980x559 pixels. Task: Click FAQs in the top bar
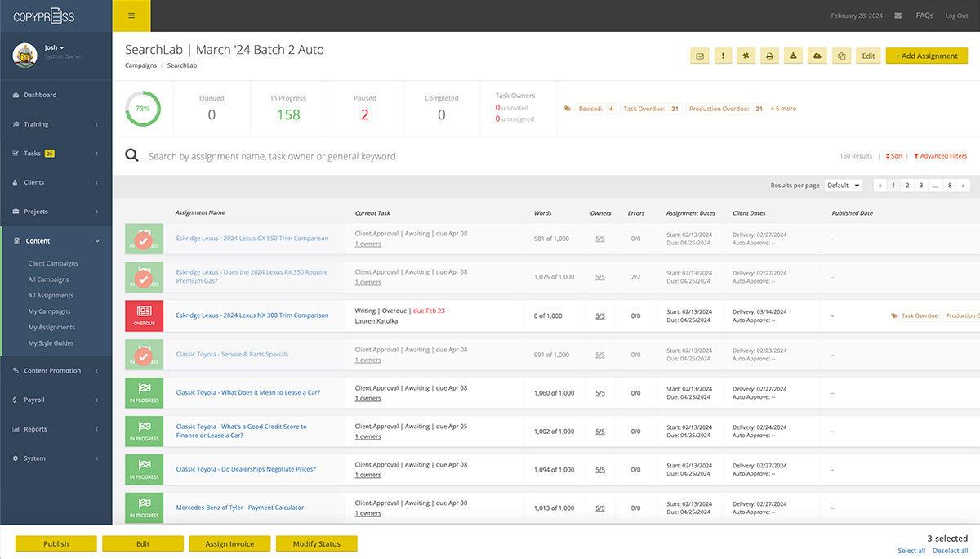(924, 16)
